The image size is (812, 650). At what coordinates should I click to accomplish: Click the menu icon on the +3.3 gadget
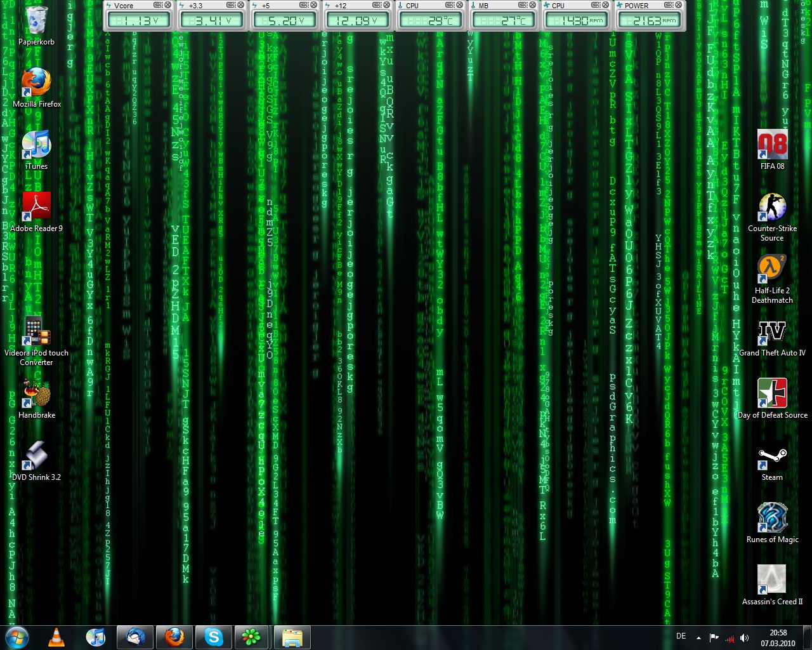point(232,5)
